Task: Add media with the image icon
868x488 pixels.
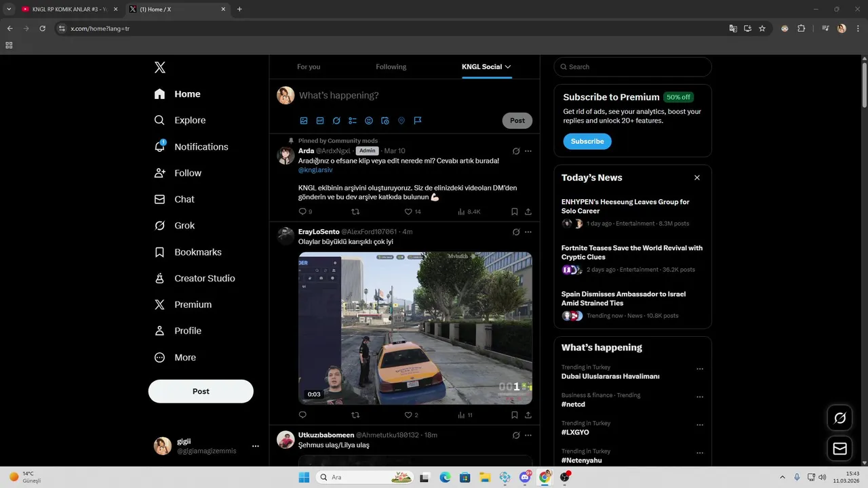Action: pyautogui.click(x=304, y=121)
